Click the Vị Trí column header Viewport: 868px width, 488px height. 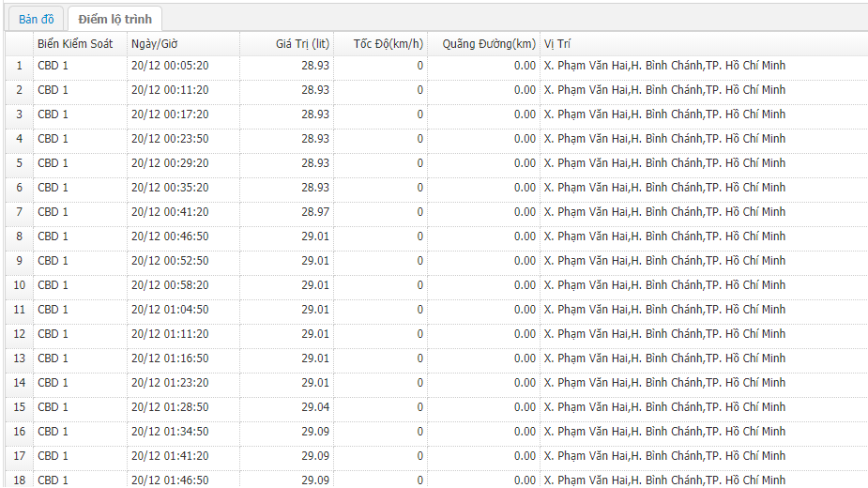557,44
